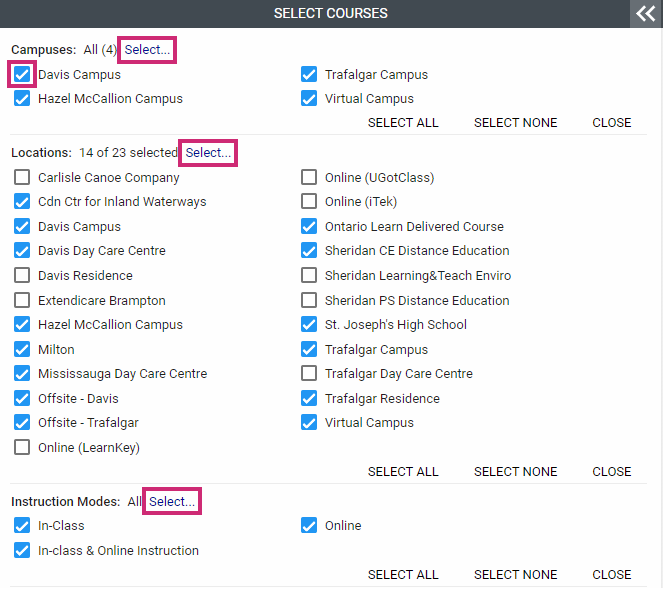Click SELECT NONE in the Campuses section
663x589 pixels.
515,123
